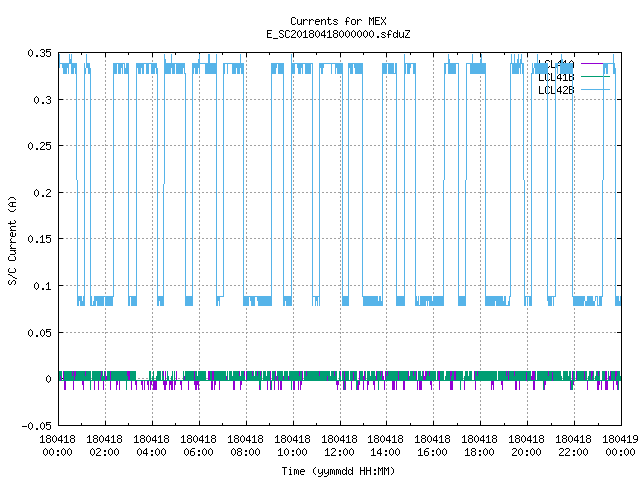Click the y-axis label 'S/C Current (A)'
The image size is (640, 480).
click(12, 241)
